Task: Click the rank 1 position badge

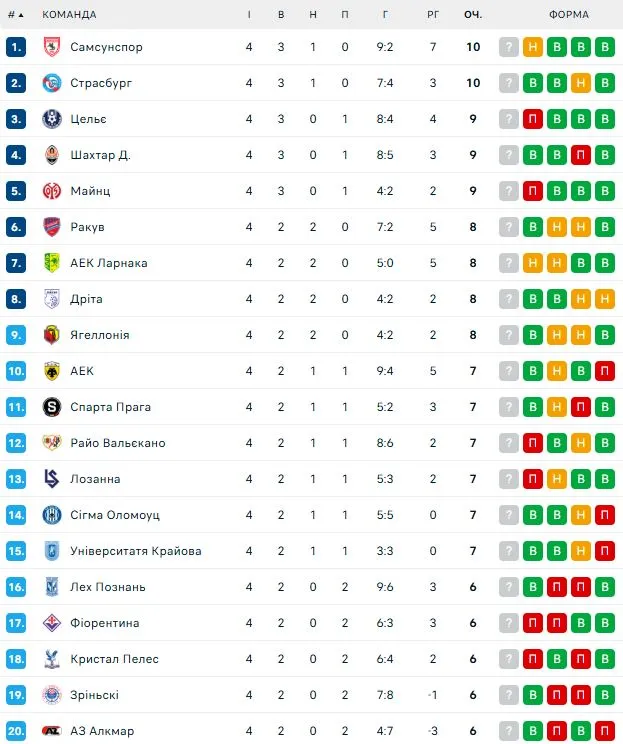Action: pos(15,47)
